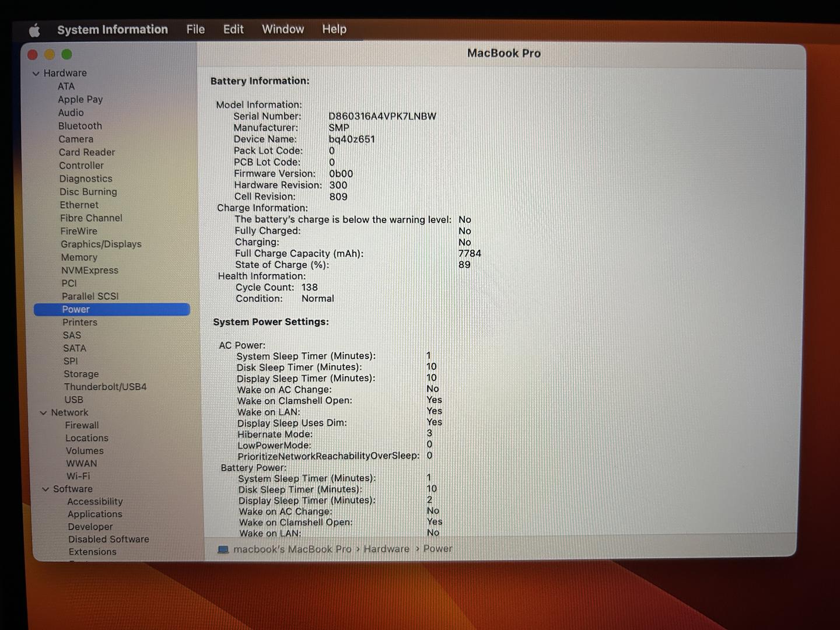840x630 pixels.
Task: Select Graphics/Displays in the sidebar
Action: tap(101, 244)
